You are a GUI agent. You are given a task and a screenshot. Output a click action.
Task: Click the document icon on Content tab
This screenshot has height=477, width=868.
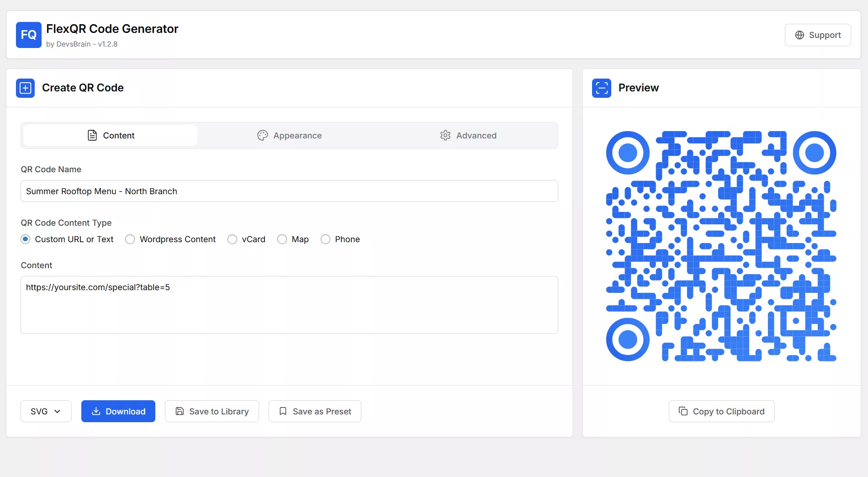92,135
